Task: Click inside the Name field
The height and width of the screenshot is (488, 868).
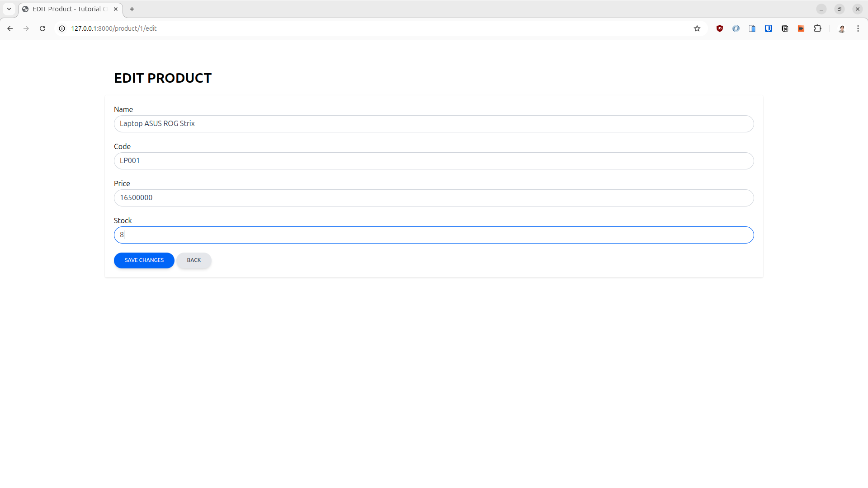Action: click(x=434, y=123)
